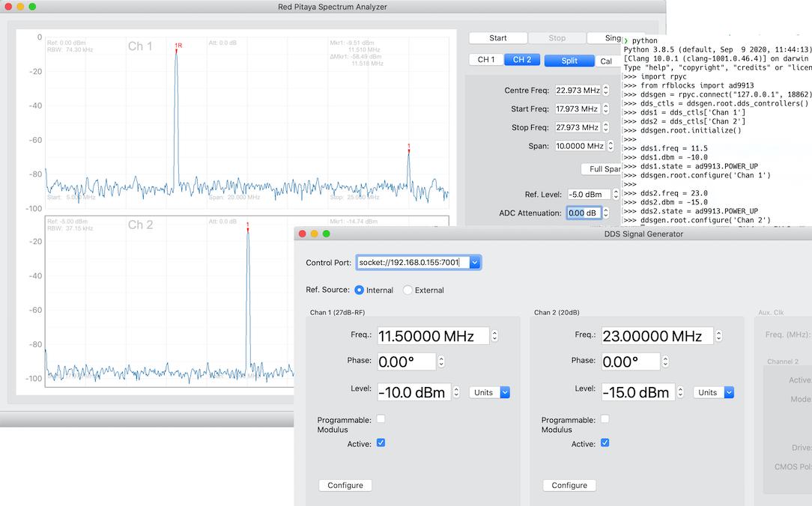Click Chan 1 Freq stepper arrows
This screenshot has height=506, width=812.
[x=494, y=337]
